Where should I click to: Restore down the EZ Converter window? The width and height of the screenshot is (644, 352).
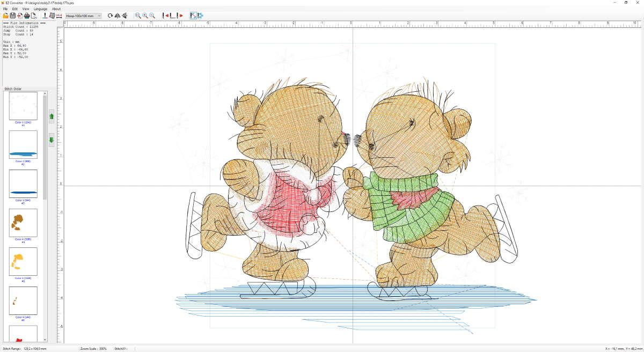coord(626,3)
